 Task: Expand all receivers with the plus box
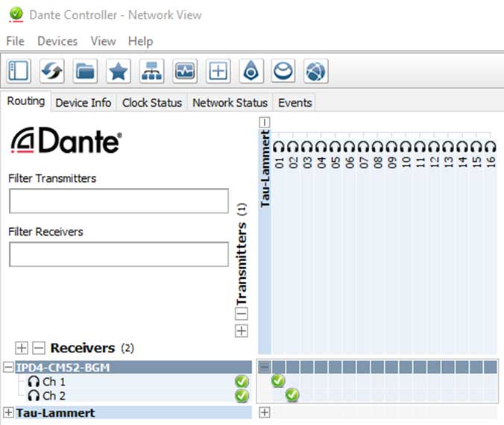pos(22,348)
